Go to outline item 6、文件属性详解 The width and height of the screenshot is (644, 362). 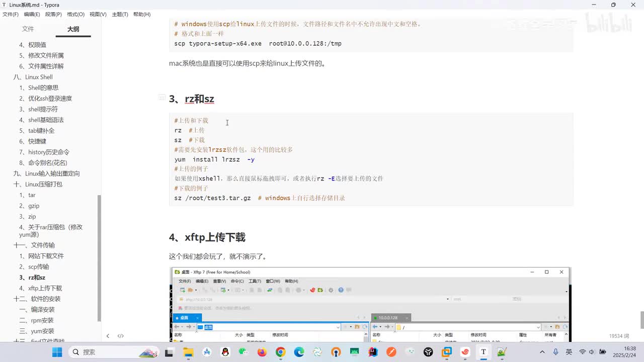41,66
